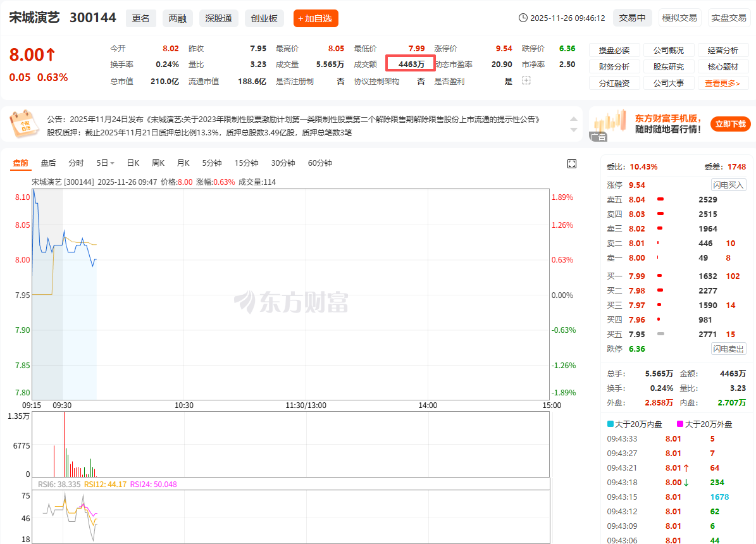Click the 买一 price 7.99
Screen dimensions: 756x544
click(x=636, y=276)
